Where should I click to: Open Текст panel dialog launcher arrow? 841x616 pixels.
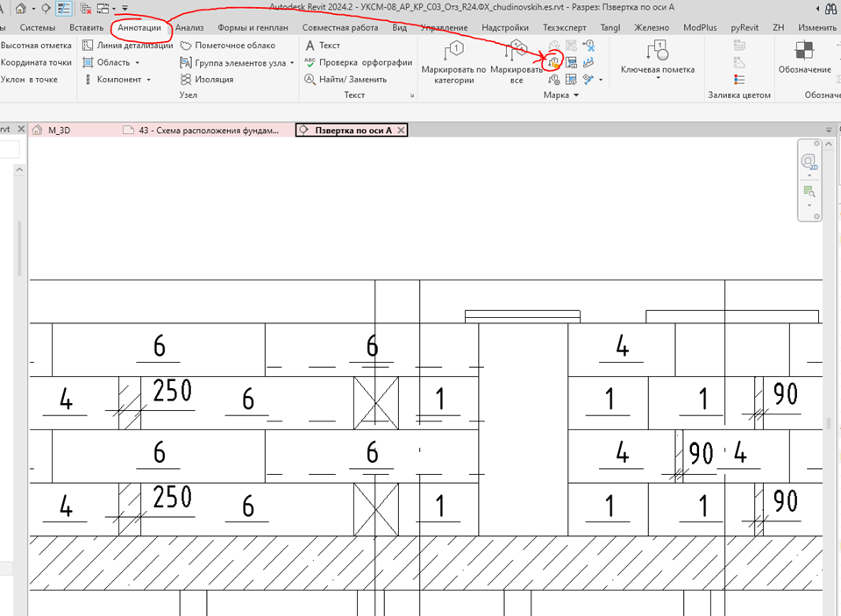coord(412,96)
